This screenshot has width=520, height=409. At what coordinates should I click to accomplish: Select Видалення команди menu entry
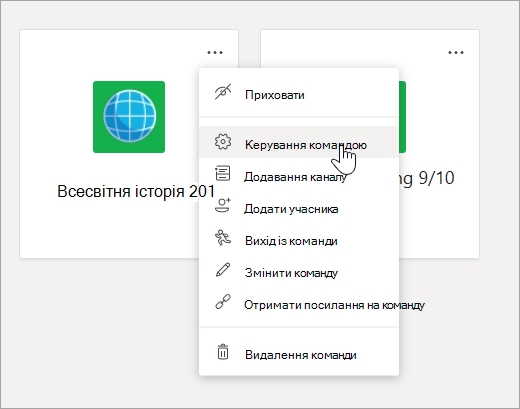[x=299, y=352]
